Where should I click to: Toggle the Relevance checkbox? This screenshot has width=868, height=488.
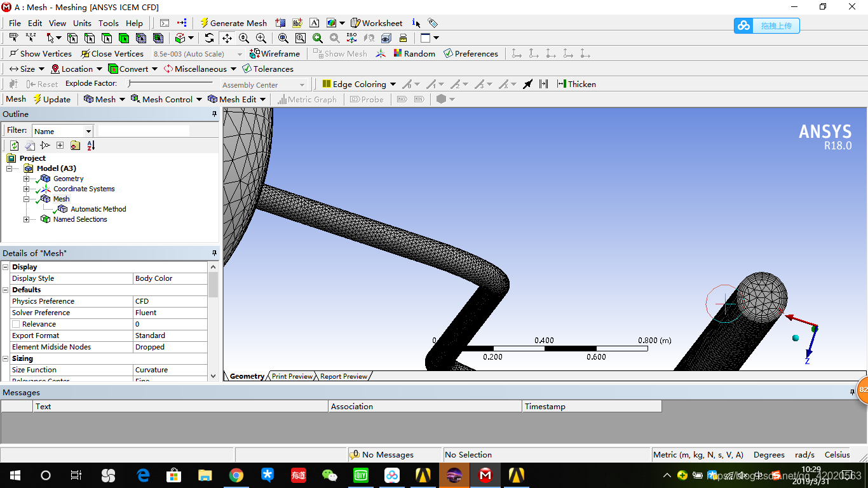point(16,324)
